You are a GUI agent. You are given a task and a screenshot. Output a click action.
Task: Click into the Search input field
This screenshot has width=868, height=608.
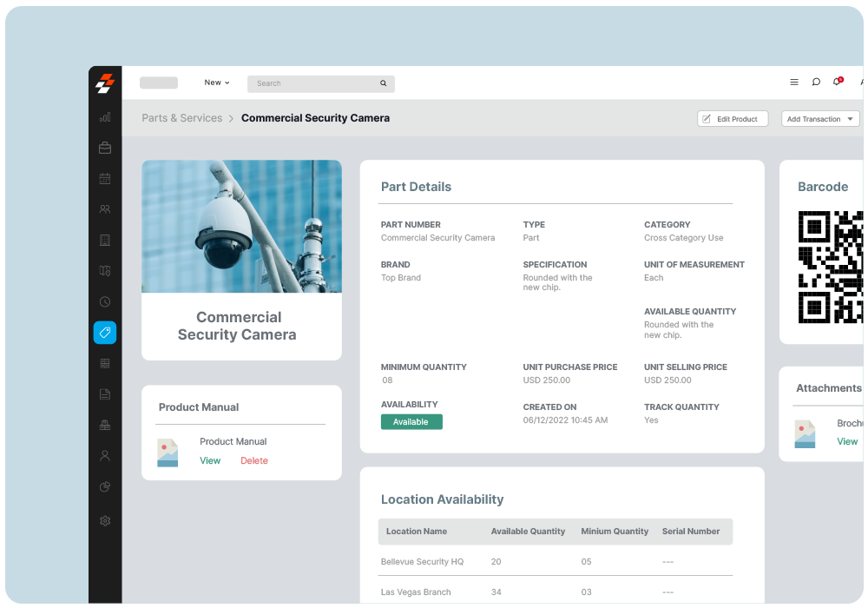(x=312, y=83)
